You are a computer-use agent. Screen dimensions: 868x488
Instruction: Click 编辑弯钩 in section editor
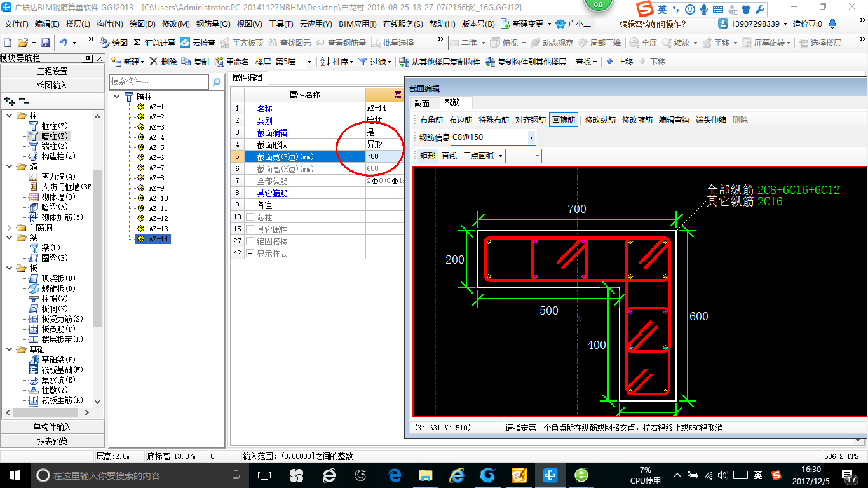point(674,119)
